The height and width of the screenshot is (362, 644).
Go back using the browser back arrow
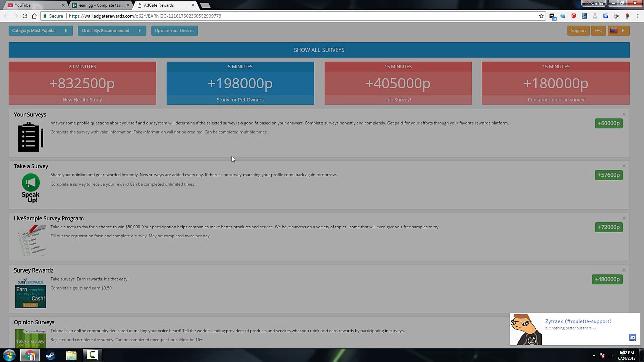coord(7,16)
